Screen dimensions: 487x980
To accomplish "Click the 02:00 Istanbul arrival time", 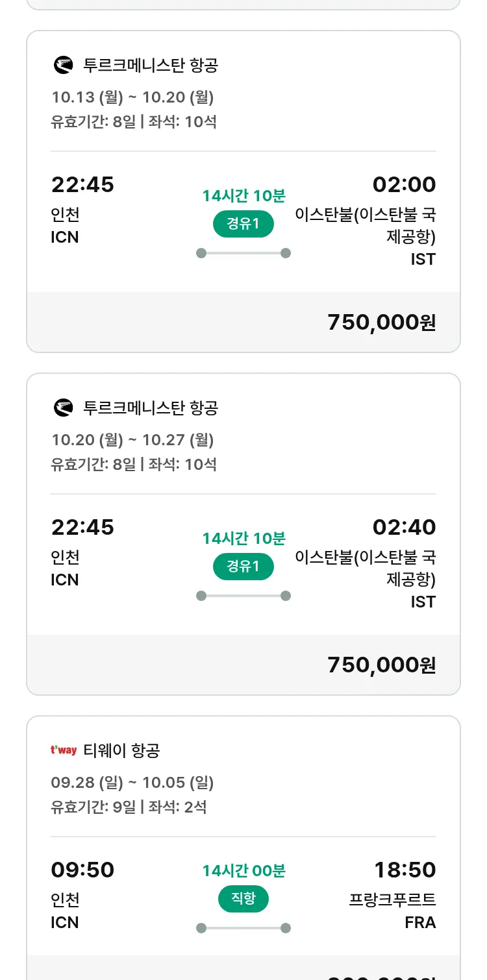I will pyautogui.click(x=404, y=184).
